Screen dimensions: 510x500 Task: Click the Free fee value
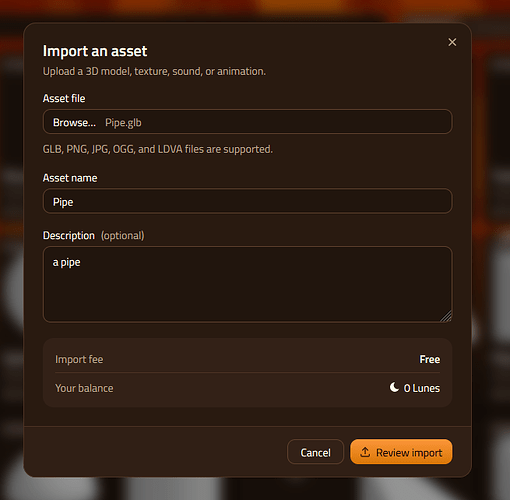click(x=430, y=359)
